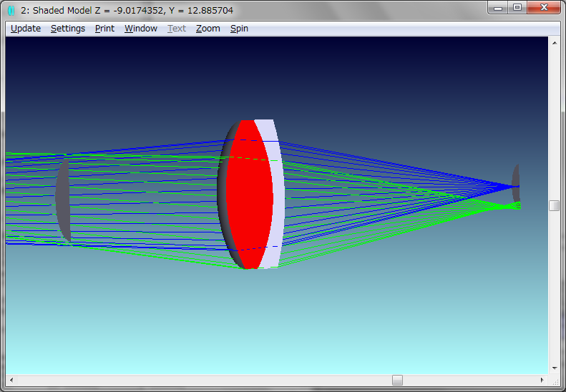
Task: Click the grayed-out Text menu
Action: [177, 29]
